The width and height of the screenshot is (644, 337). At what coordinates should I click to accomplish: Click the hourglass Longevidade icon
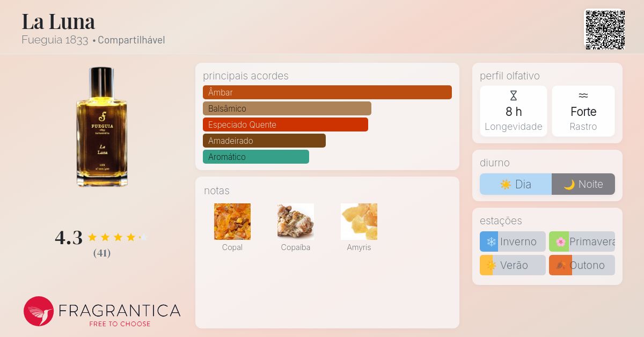click(x=514, y=96)
